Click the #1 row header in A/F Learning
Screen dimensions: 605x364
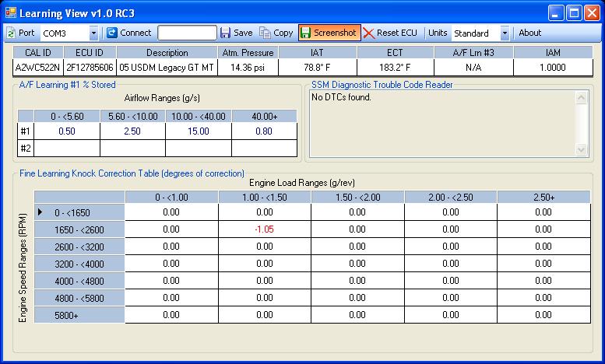(26, 131)
